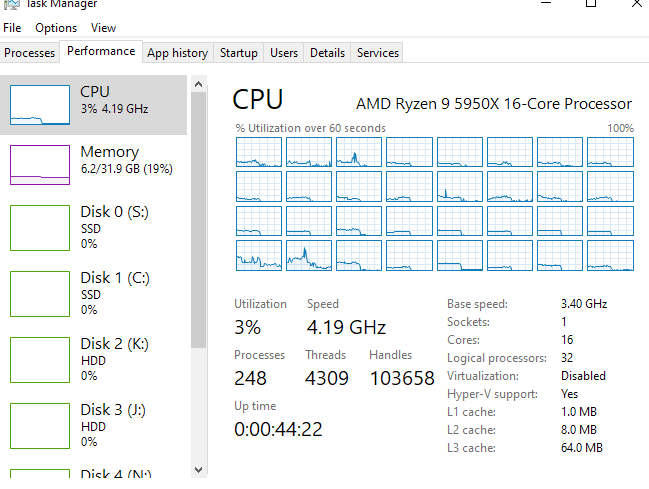Open the Services tab
Viewport: 649px width, 489px height.
click(x=378, y=53)
